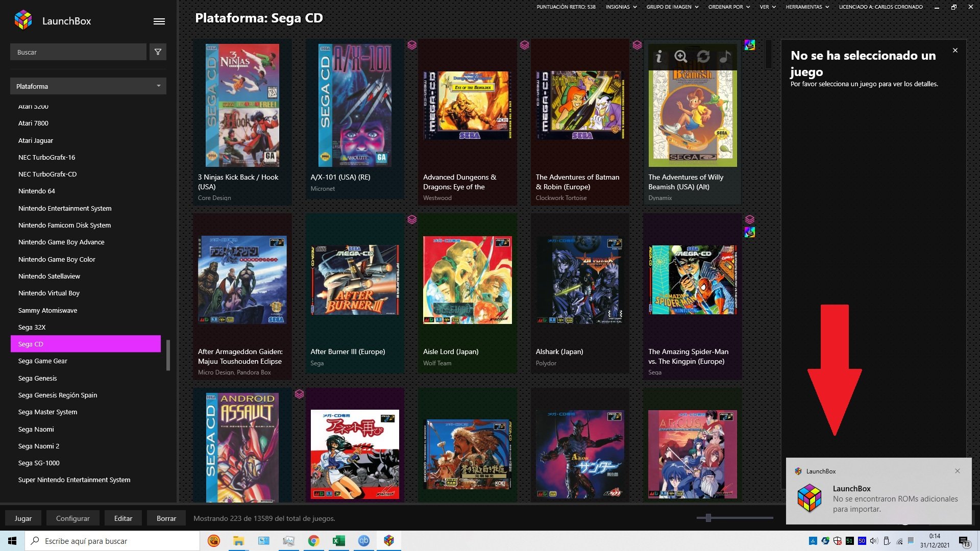Open the LaunchBox hamburger menu

pos(159,21)
